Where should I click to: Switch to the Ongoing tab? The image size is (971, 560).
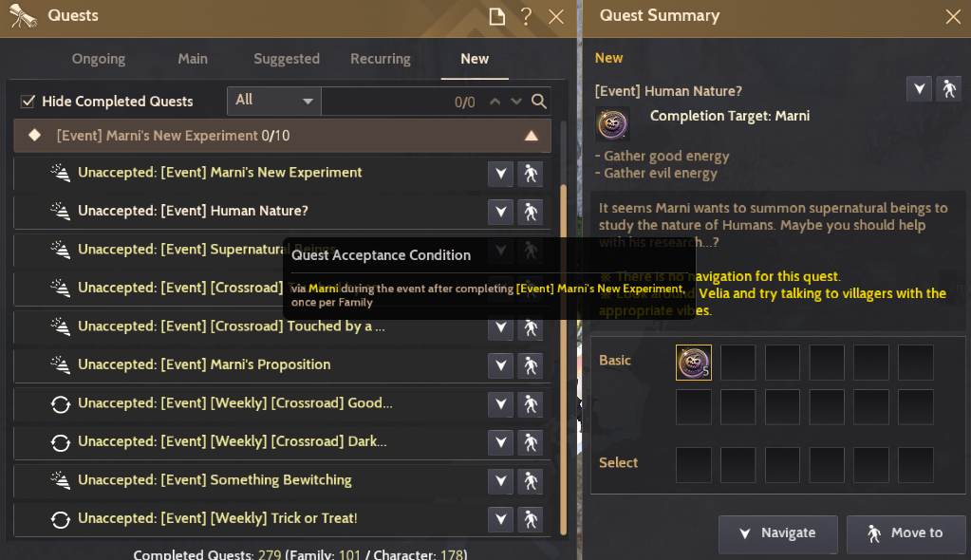[99, 59]
